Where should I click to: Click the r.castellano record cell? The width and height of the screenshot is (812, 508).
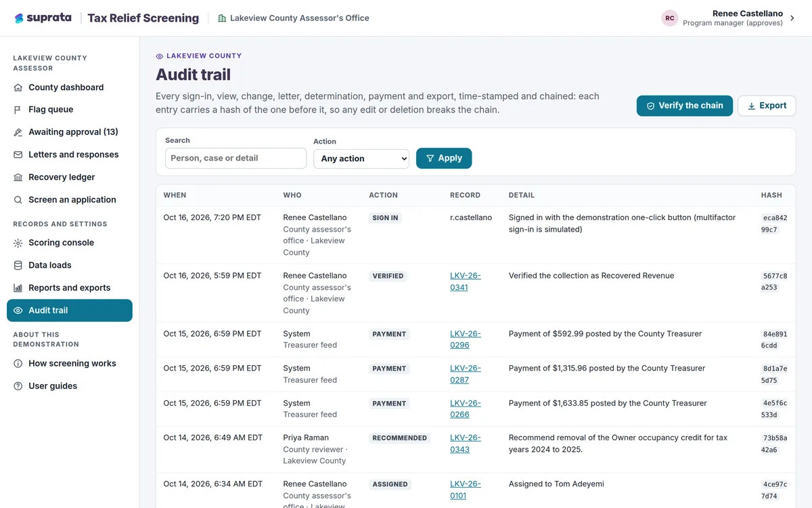pos(471,218)
